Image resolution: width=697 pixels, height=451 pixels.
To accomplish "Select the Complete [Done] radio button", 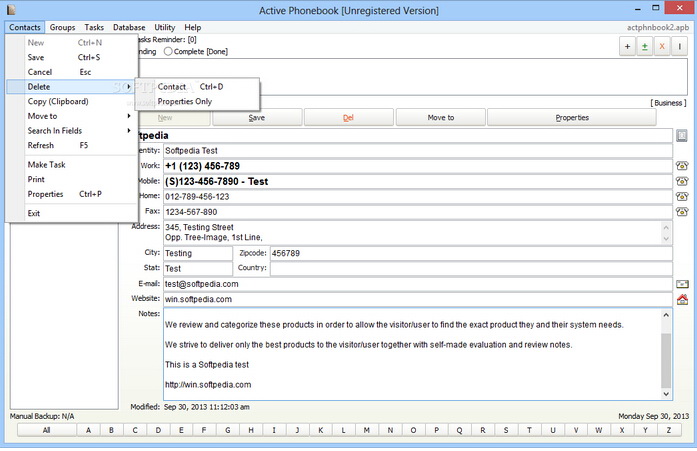I will 168,51.
